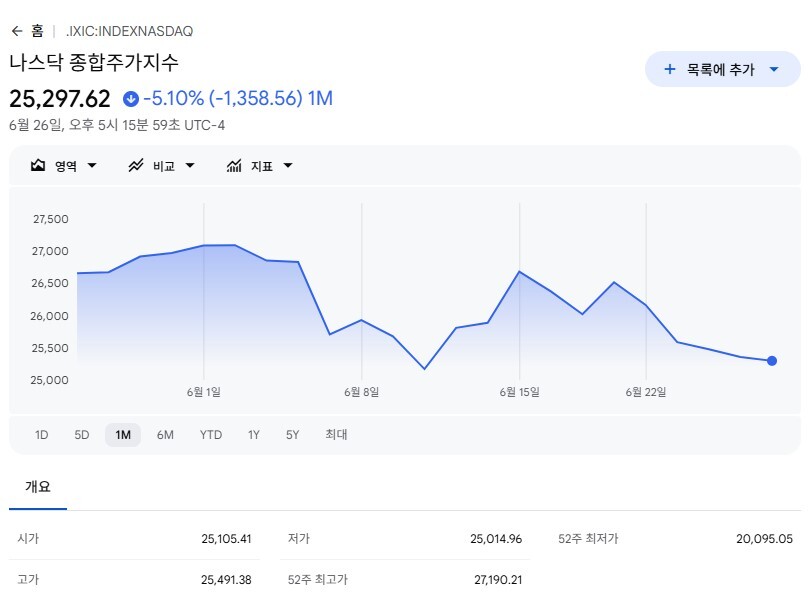Click the compare lines icon

[136, 165]
